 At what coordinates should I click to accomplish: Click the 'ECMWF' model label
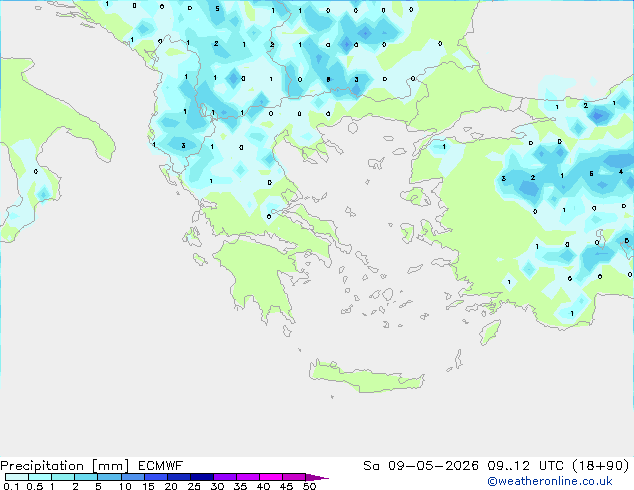point(161,466)
